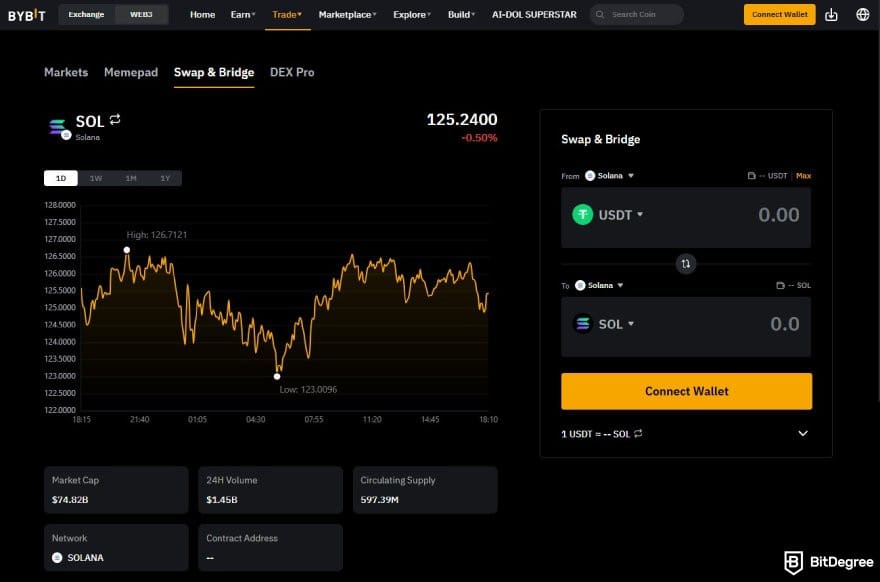
Task: Click the Solana network icon in From row
Action: click(590, 176)
